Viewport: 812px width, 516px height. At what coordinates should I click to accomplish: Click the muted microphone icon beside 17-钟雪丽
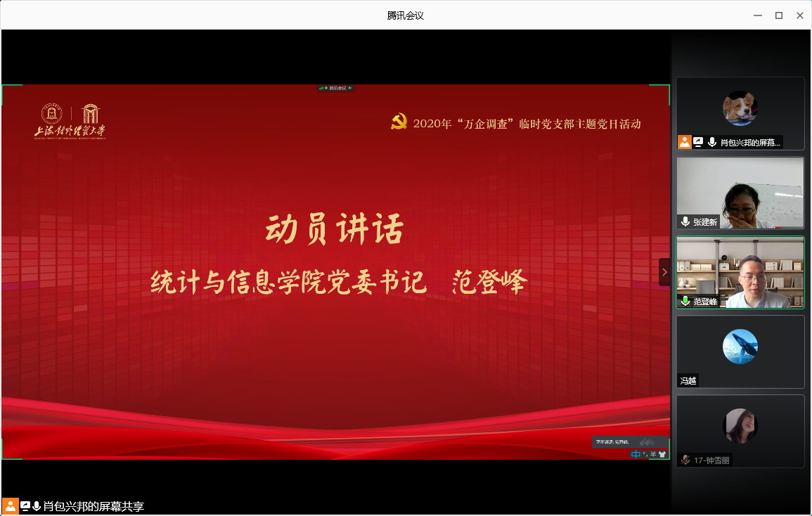pos(685,460)
